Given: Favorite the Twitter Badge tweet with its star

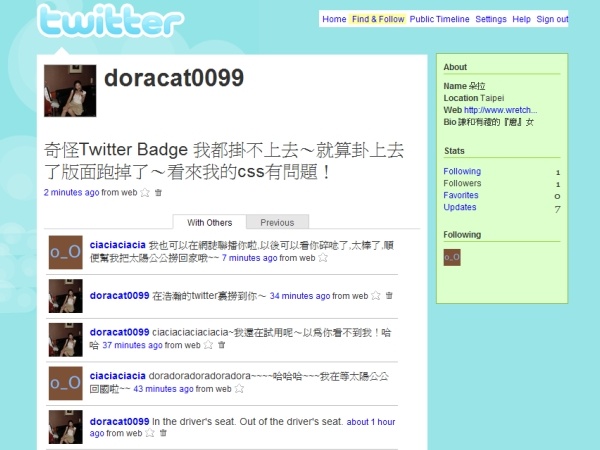Looking at the screenshot, I should tap(145, 192).
